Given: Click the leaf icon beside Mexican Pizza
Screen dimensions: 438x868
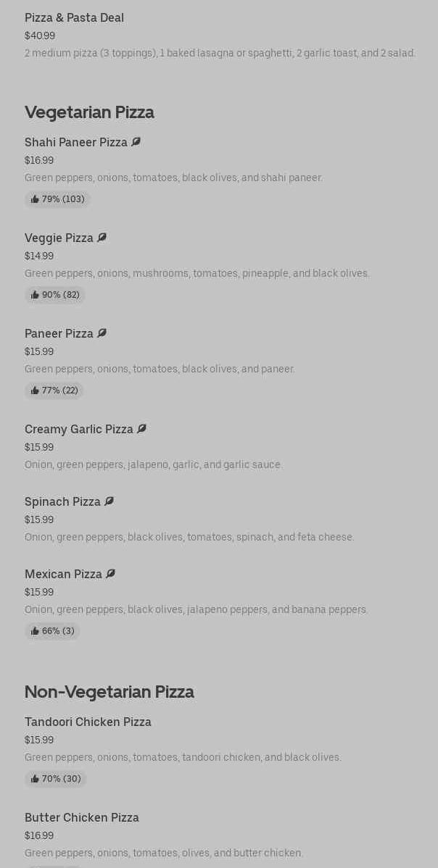Looking at the screenshot, I should pyautogui.click(x=110, y=574).
